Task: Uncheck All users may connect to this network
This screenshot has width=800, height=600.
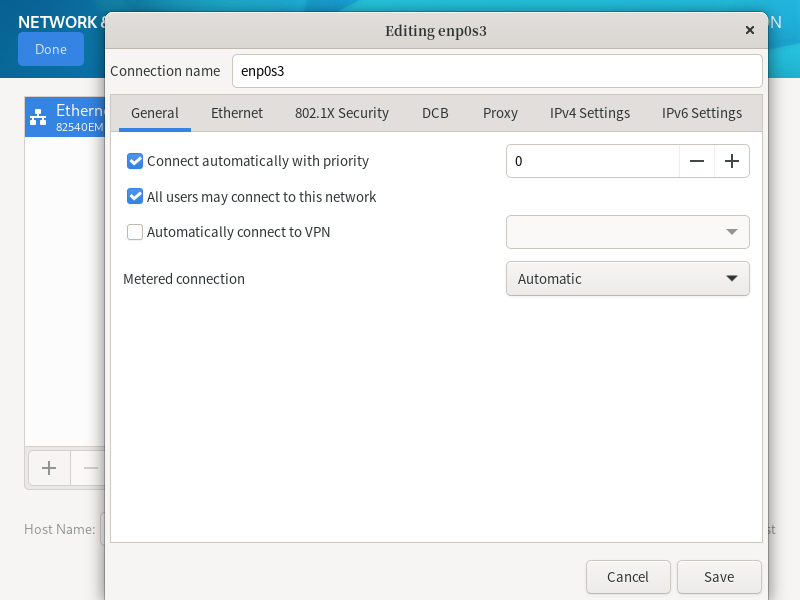Action: coord(136,197)
